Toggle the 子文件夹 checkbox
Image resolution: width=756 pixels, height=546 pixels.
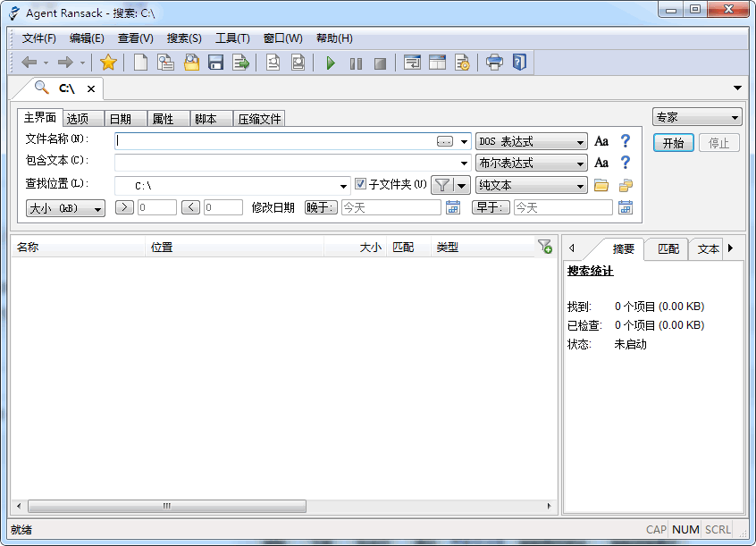(x=360, y=184)
